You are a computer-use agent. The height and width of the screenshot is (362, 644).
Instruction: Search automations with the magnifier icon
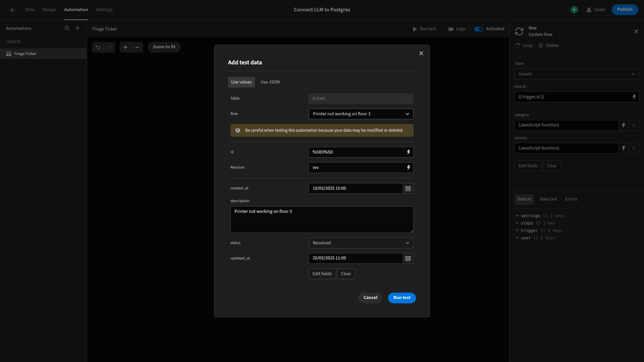tap(67, 28)
